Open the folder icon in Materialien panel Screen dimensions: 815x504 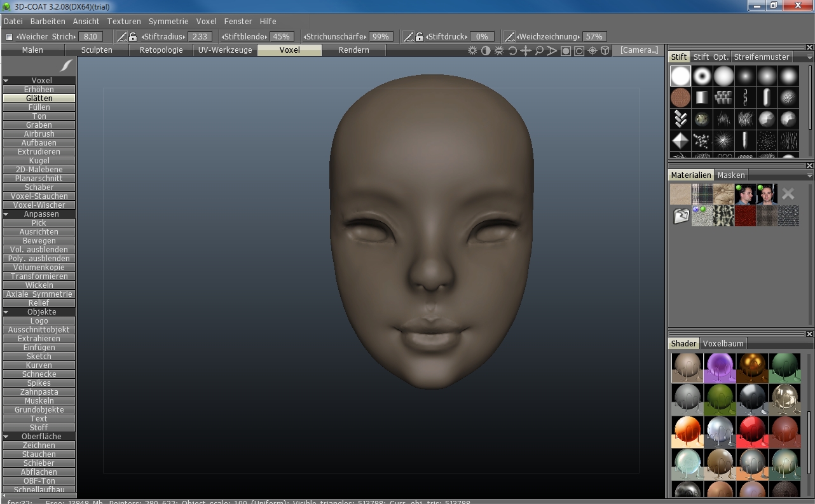681,217
